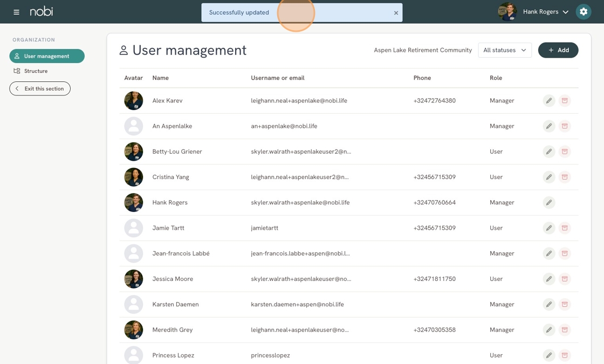Click pencil icon for Jessica Moore
The height and width of the screenshot is (364, 604).
549,278
